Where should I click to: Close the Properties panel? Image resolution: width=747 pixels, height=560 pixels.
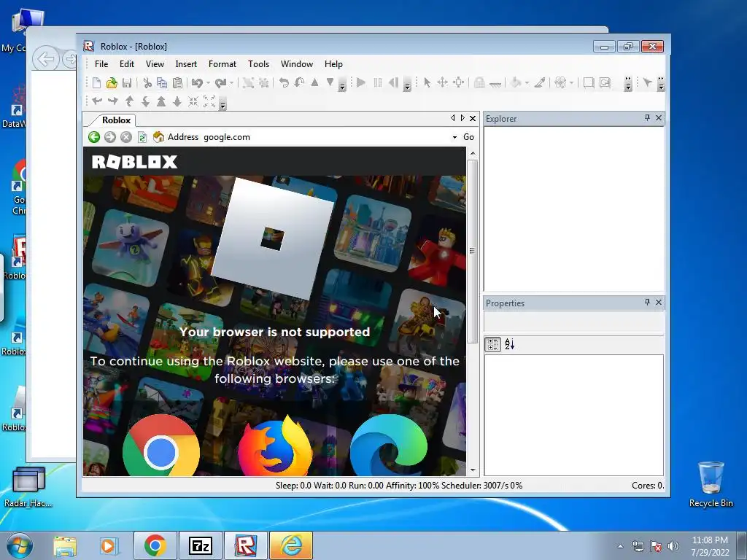[x=659, y=302]
